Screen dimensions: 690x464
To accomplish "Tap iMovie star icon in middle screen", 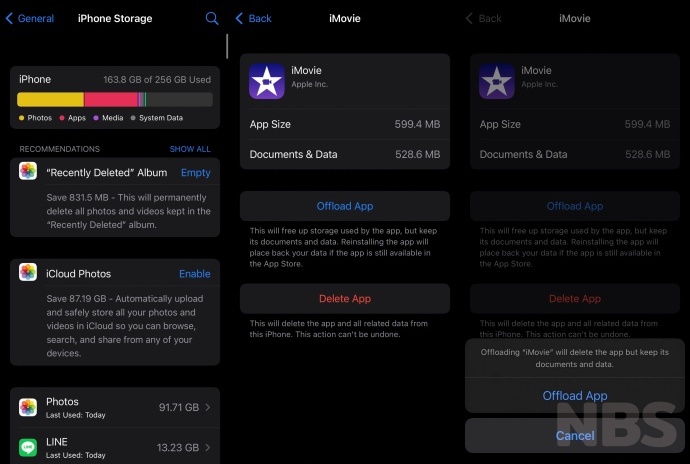I will (267, 81).
